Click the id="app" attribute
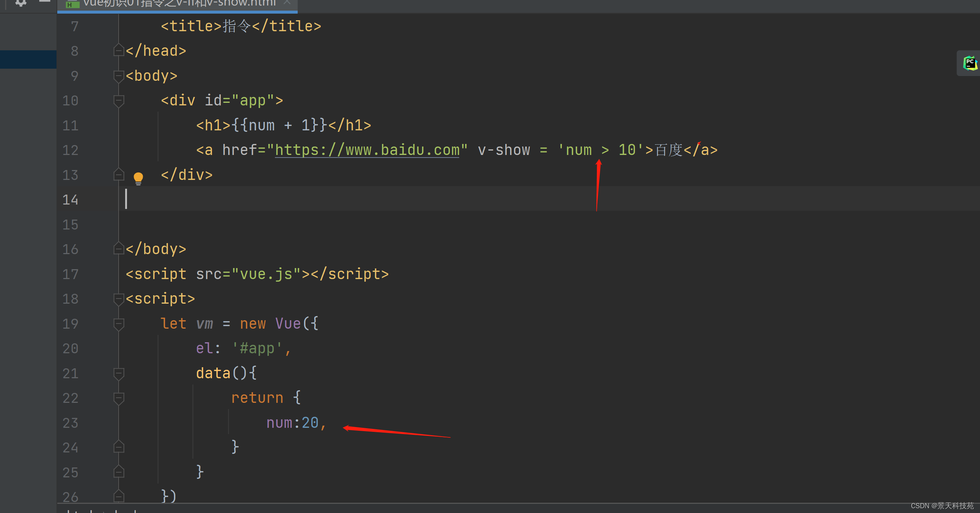Image resolution: width=980 pixels, height=513 pixels. click(240, 101)
